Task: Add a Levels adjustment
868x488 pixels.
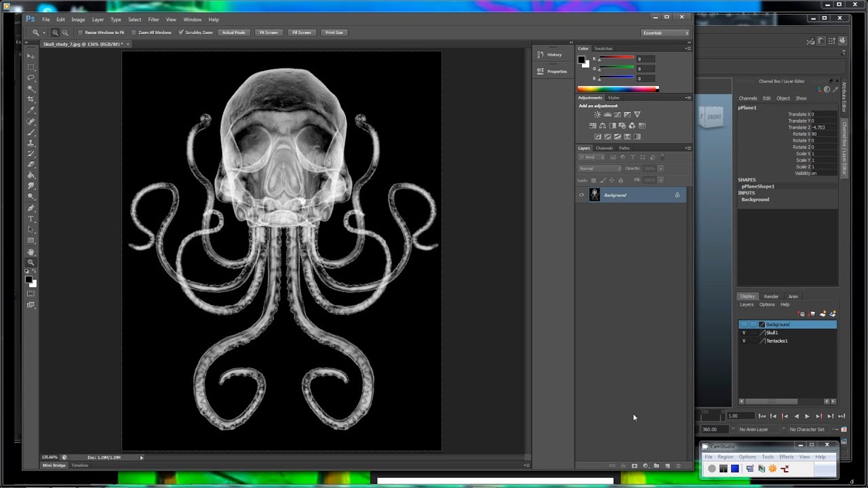Action: click(x=608, y=115)
